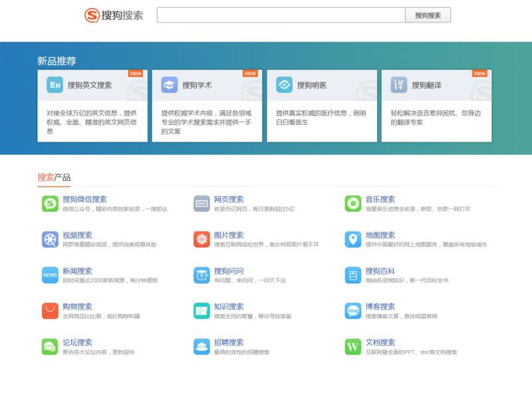532x398 pixels.
Task: Open the 搜狗问问 link
Action: coord(229,271)
